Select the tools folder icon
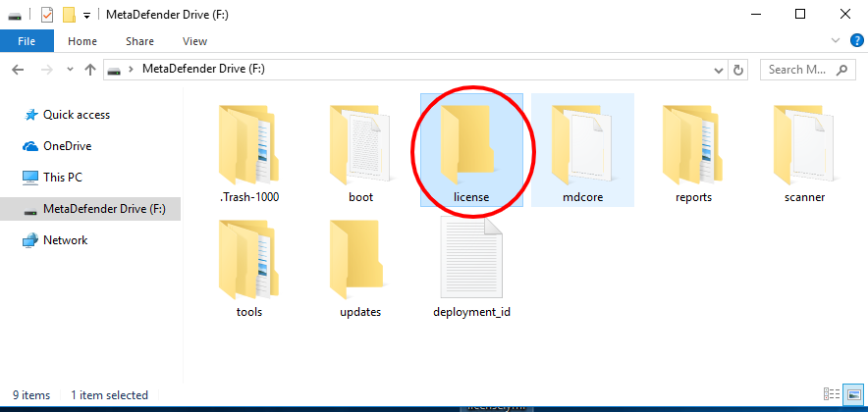 tap(248, 259)
